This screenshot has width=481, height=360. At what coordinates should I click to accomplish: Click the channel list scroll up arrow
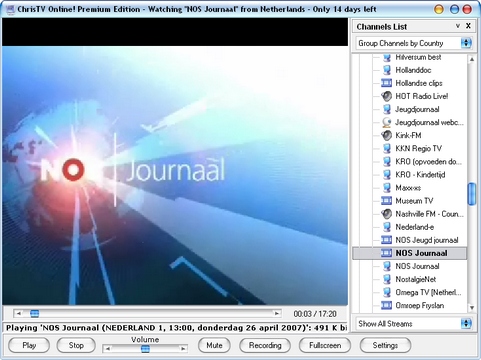472,59
